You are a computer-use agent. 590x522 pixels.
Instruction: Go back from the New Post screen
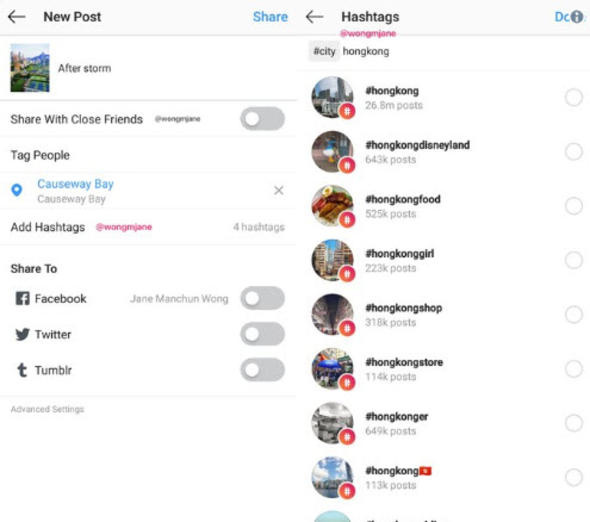coord(17,17)
